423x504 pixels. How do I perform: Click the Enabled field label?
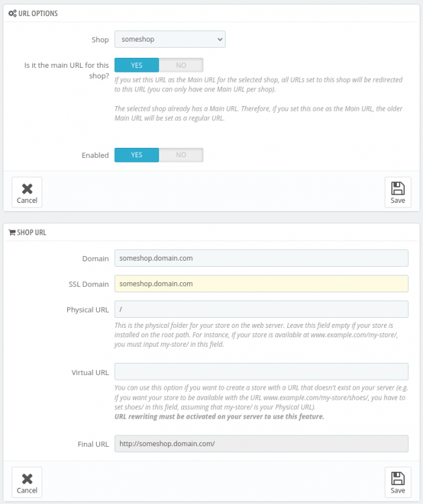point(95,155)
